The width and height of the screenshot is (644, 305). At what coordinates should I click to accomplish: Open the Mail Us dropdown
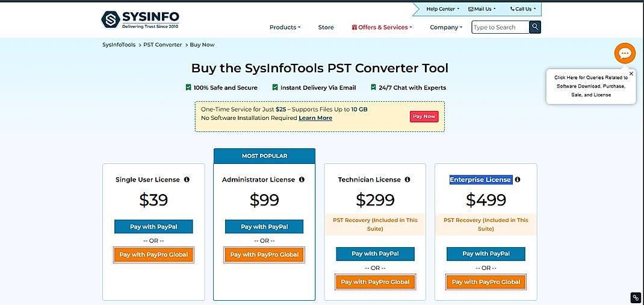click(x=481, y=8)
